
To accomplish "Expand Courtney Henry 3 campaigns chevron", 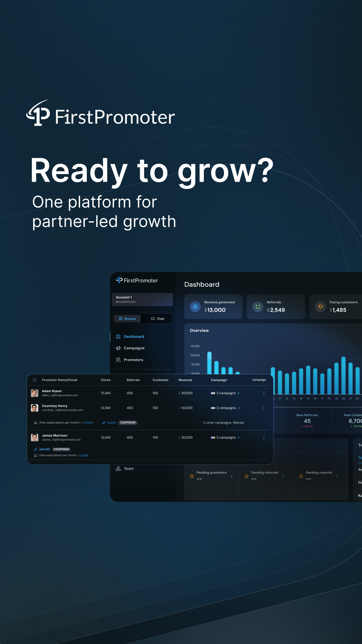I will click(239, 408).
